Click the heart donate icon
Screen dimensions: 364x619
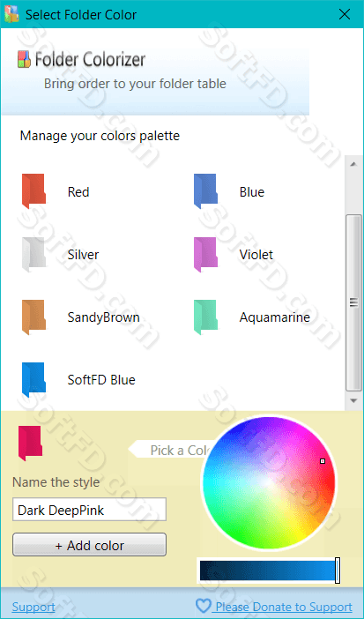[x=204, y=606]
